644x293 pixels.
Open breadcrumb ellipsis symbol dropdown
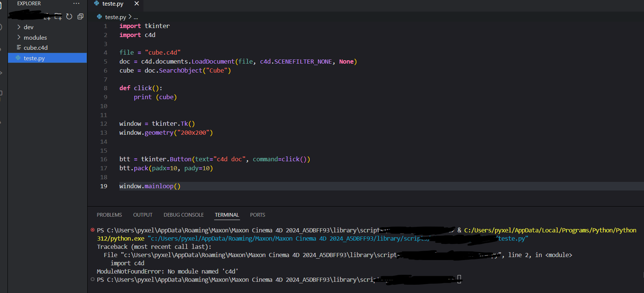coord(136,17)
